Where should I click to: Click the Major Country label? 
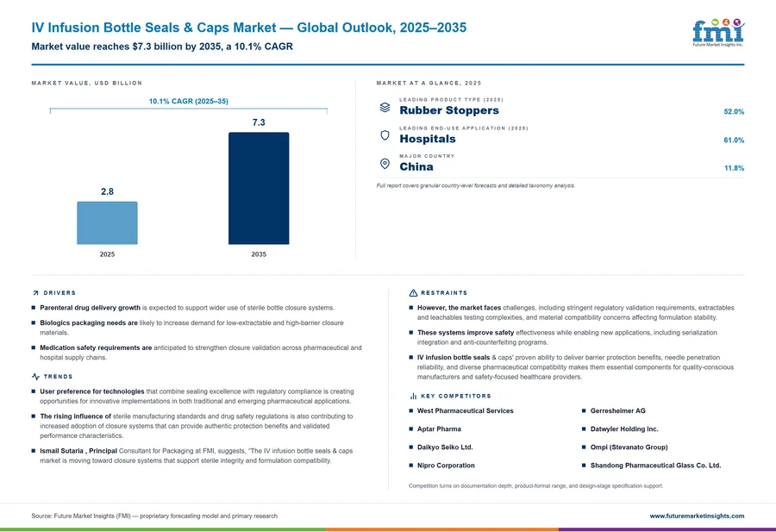pos(427,156)
